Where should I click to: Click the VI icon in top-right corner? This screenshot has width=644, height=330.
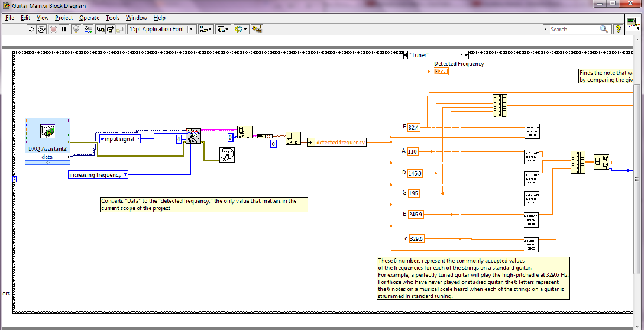click(x=633, y=25)
